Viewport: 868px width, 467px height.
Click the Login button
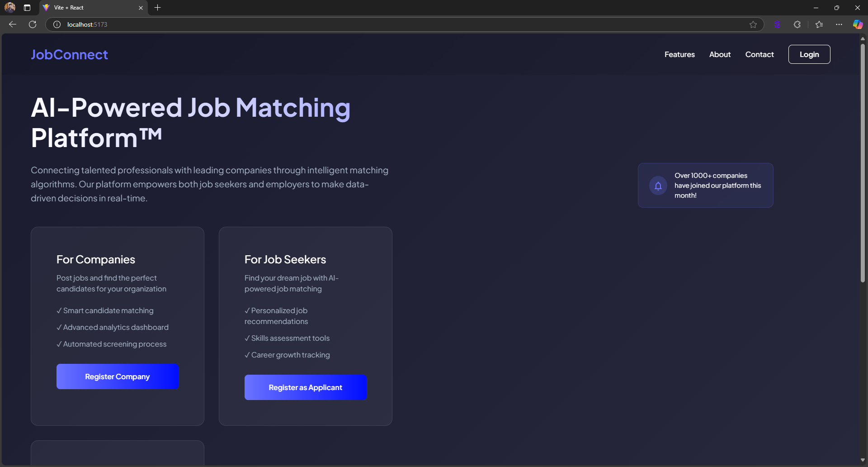click(809, 54)
